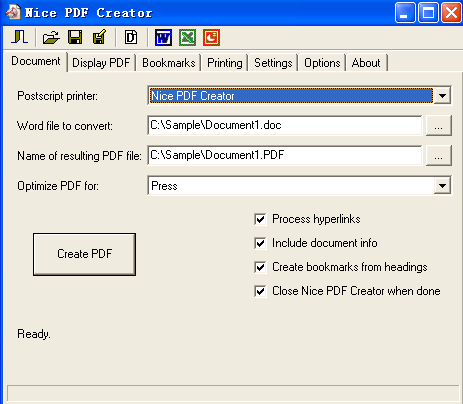Toggle Include document info checkbox
Image resolution: width=463 pixels, height=404 pixels.
260,243
